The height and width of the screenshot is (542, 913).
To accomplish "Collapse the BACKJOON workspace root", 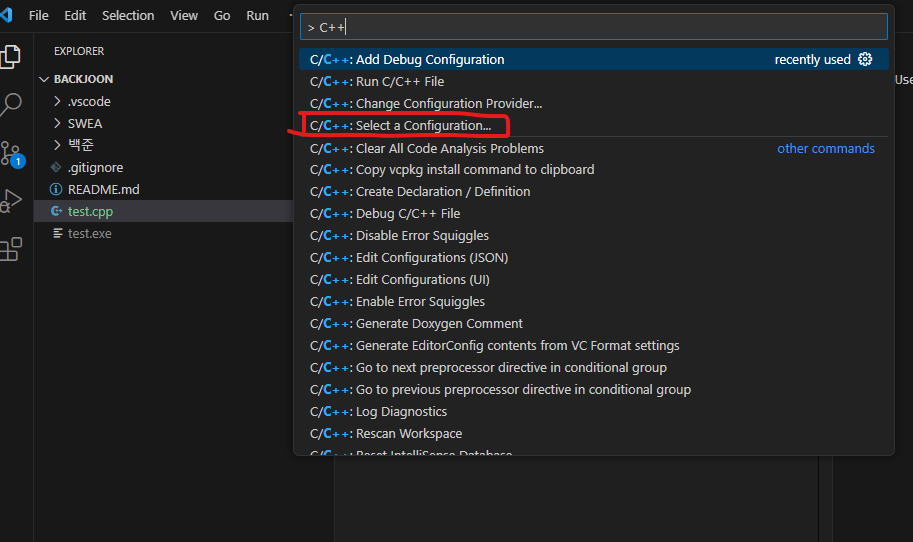I will (x=44, y=79).
